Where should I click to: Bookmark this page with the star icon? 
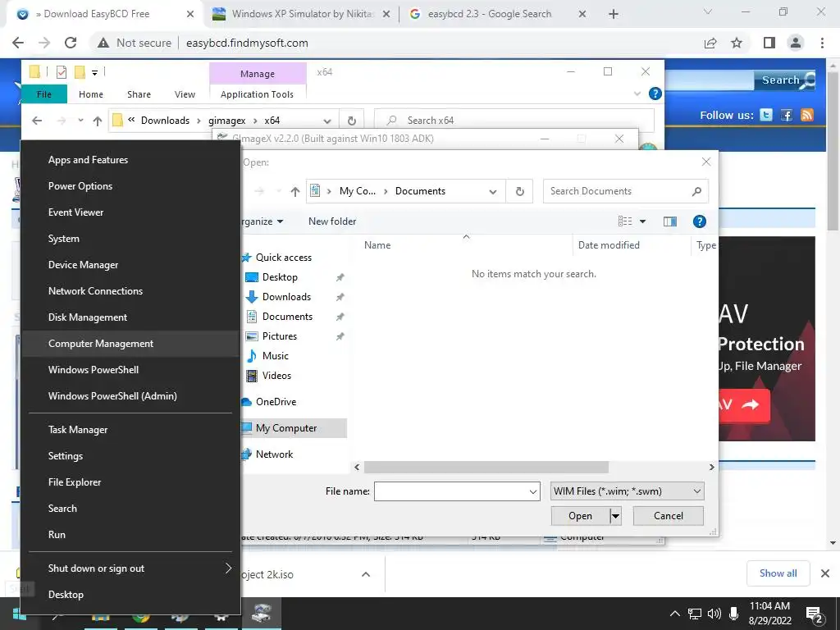737,43
